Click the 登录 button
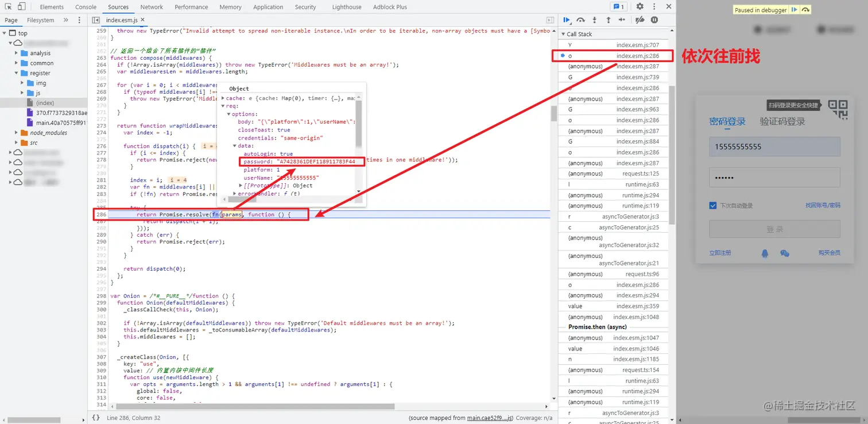 point(774,229)
